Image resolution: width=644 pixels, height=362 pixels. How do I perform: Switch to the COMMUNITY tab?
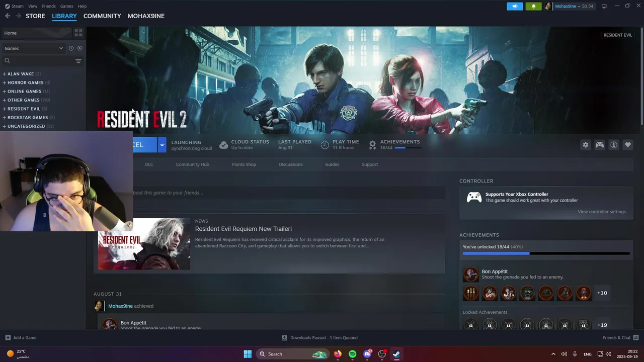tap(102, 16)
